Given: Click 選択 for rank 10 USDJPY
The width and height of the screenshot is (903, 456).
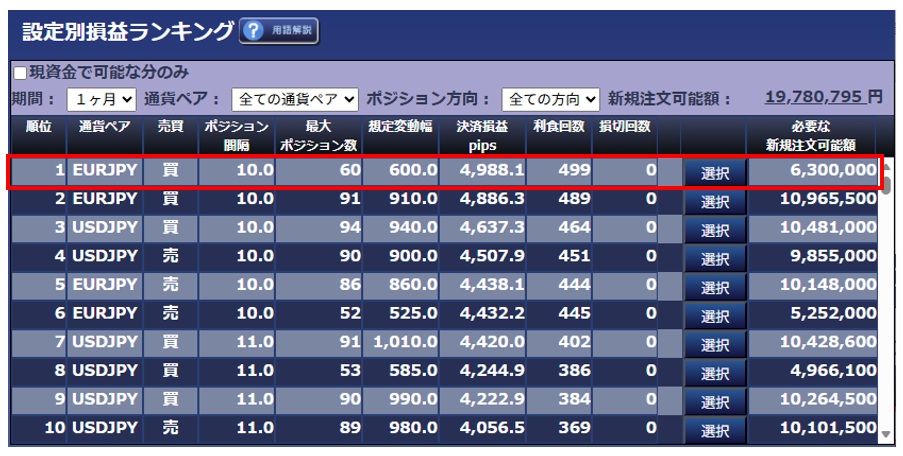Looking at the screenshot, I should (715, 431).
